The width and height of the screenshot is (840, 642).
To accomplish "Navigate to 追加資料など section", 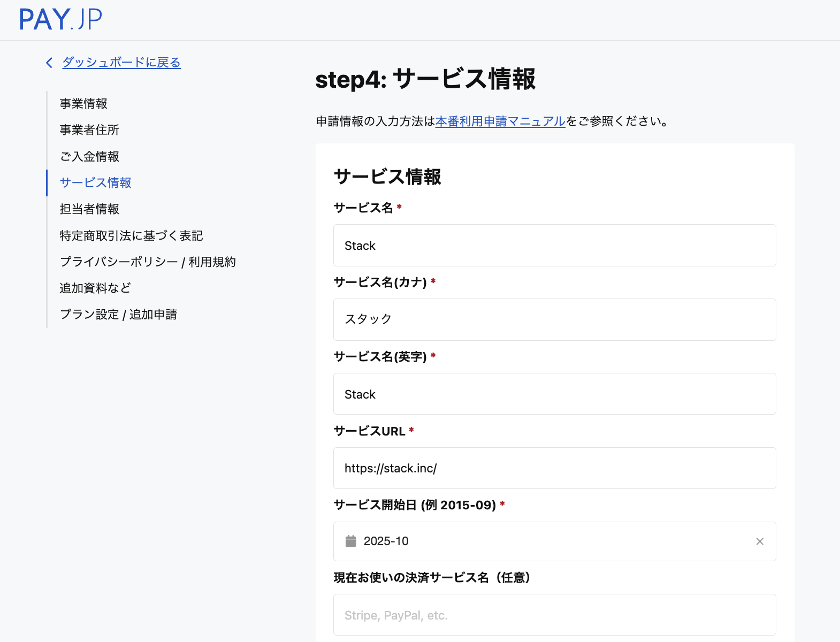I will pyautogui.click(x=95, y=288).
